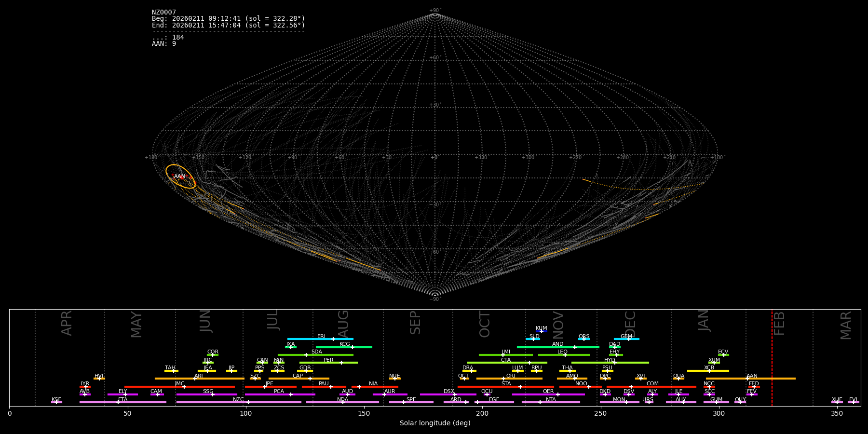Viewport: 868px width, 434px height.
Task: Click the ORI shower label
Action: [x=511, y=376]
